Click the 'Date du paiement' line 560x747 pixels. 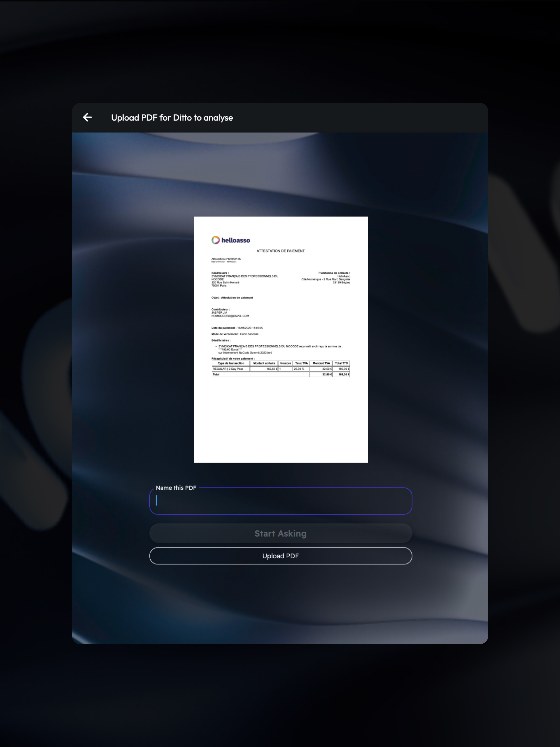[237, 328]
